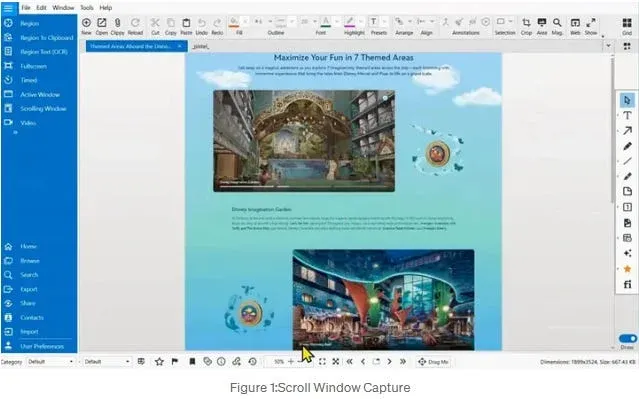The image size is (639, 399).
Task: Click the Fill color swatch button
Action: [x=234, y=22]
